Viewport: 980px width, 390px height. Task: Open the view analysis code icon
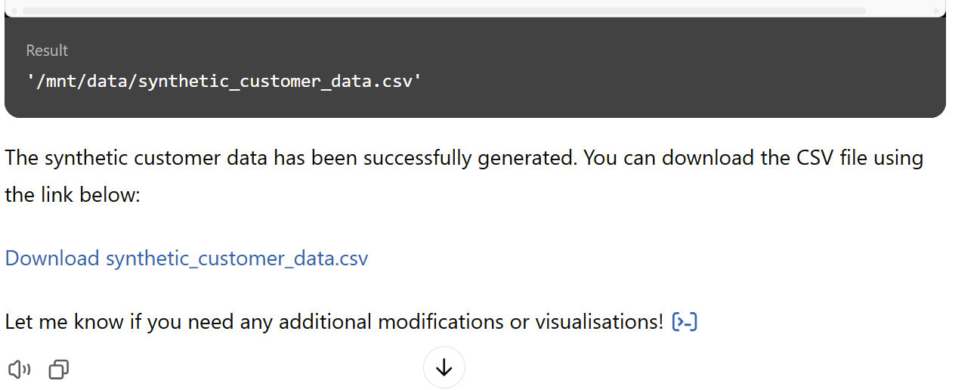tap(685, 322)
